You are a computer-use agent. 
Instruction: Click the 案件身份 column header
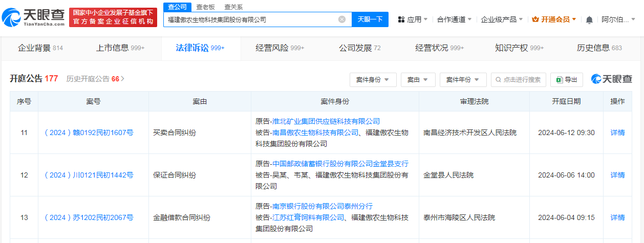point(335,101)
